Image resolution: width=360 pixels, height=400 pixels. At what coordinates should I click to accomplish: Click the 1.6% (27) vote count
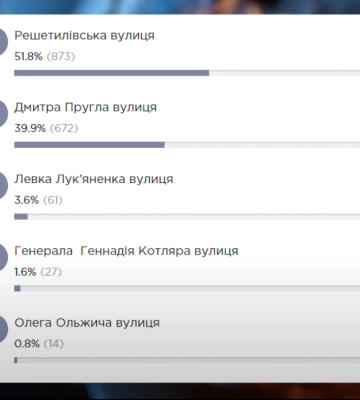(x=38, y=272)
